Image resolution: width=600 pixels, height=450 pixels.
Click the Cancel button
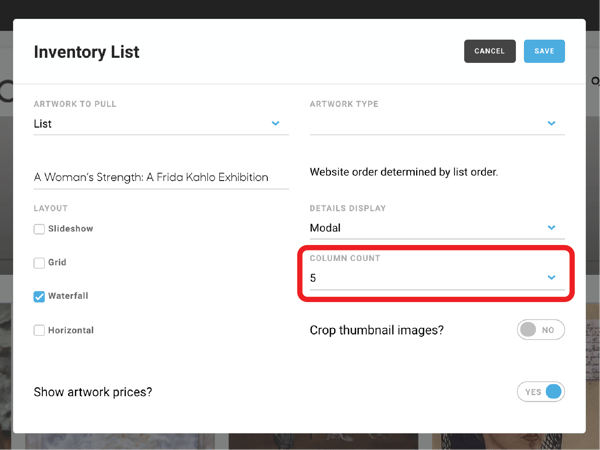[x=490, y=51]
